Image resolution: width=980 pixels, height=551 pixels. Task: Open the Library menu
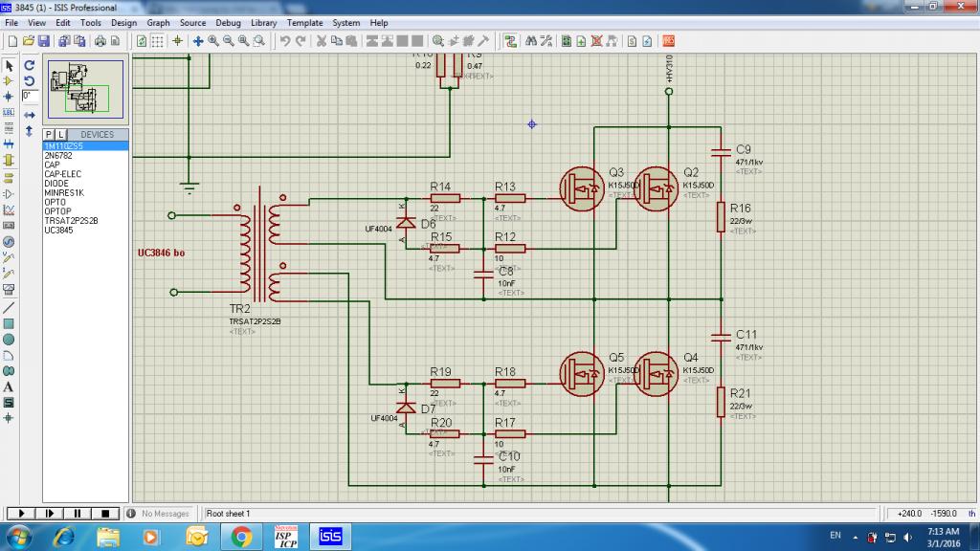pyautogui.click(x=263, y=23)
